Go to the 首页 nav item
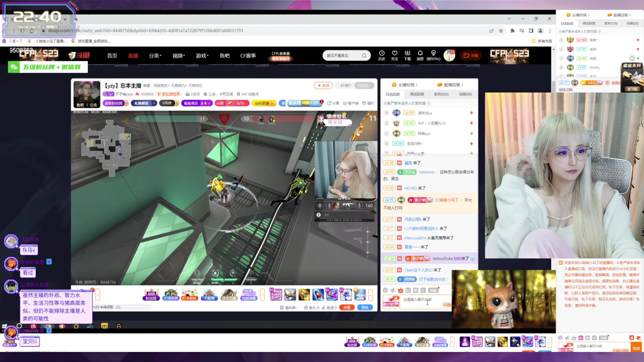This screenshot has width=644, height=362. click(x=112, y=56)
